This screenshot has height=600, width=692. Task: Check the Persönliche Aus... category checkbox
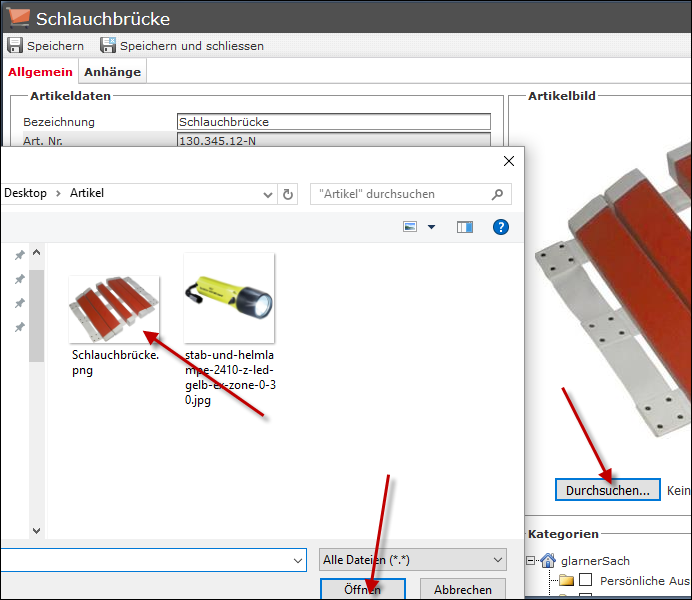(586, 580)
